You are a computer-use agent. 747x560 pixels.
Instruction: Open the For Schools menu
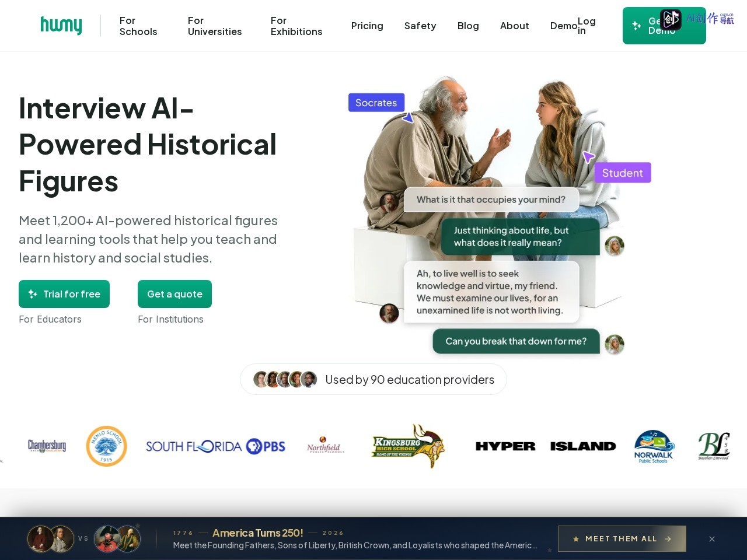coord(138,26)
